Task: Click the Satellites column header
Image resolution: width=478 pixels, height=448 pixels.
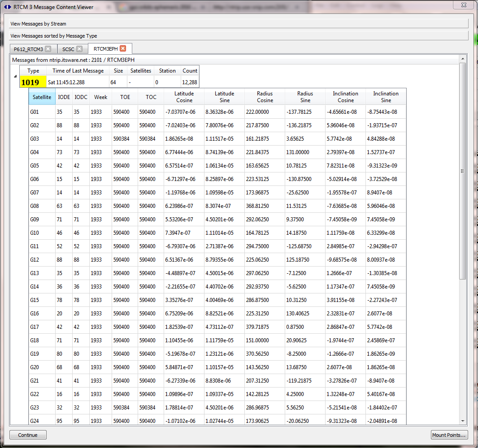Action: [x=141, y=71]
